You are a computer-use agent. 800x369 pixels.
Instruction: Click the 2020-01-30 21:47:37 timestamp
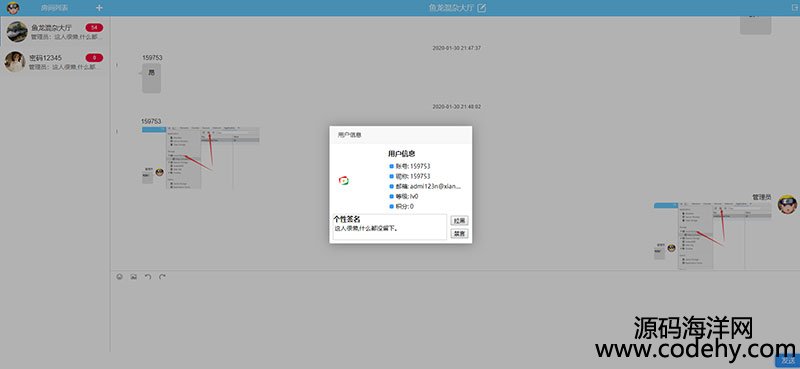[x=457, y=48]
